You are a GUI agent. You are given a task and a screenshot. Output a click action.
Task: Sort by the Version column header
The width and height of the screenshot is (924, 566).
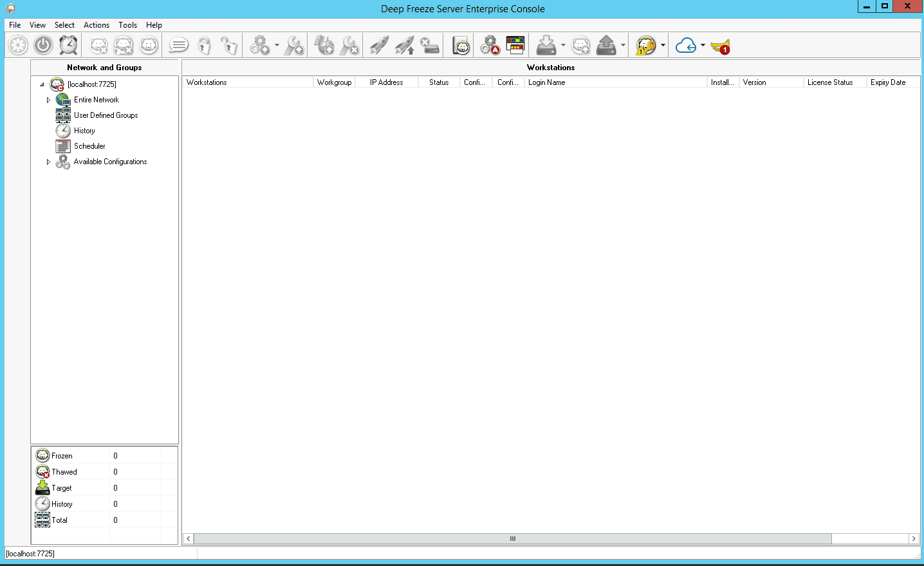772,82
